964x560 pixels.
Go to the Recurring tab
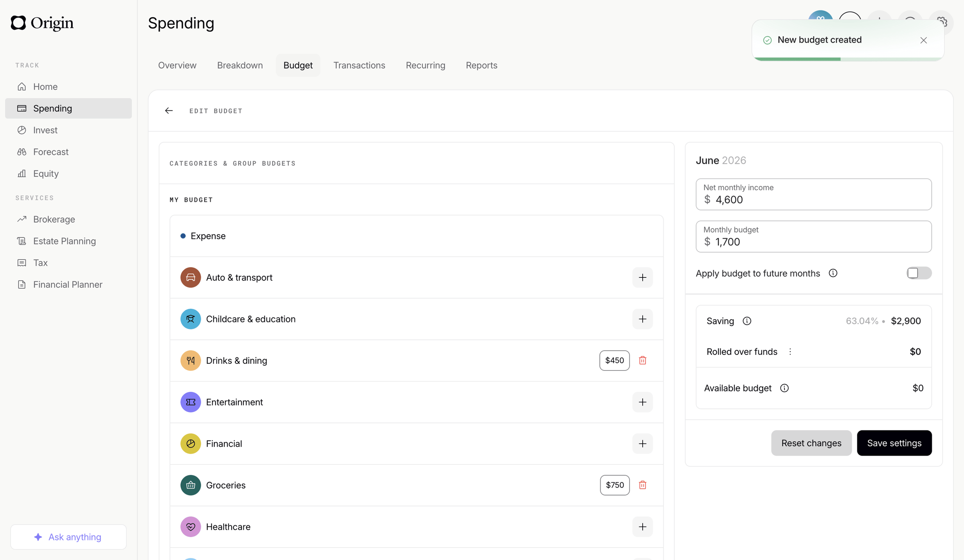(x=425, y=65)
